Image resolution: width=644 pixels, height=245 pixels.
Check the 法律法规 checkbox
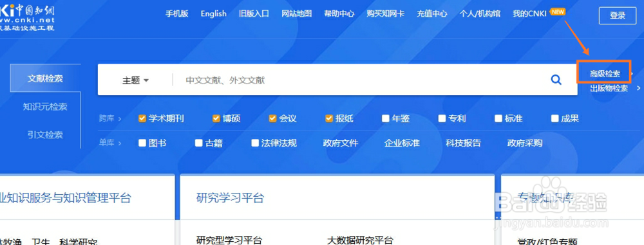tap(255, 143)
